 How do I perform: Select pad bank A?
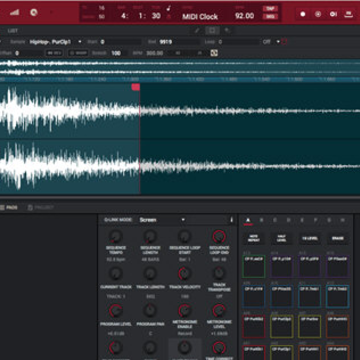point(248,220)
